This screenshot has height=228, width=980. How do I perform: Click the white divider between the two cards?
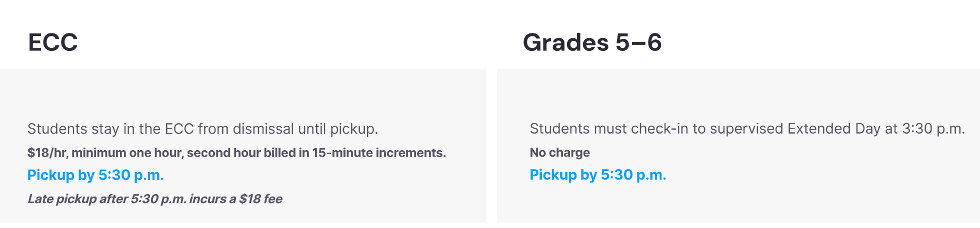[491, 145]
